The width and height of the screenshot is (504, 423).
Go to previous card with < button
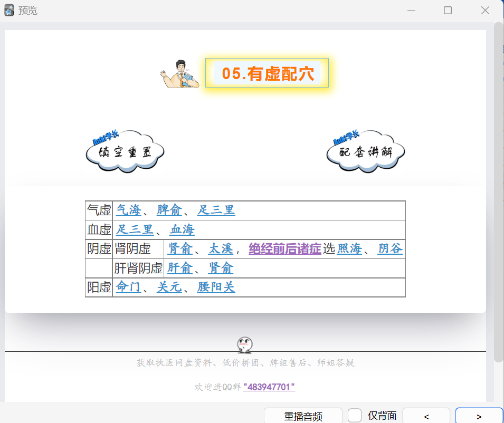pos(426,416)
